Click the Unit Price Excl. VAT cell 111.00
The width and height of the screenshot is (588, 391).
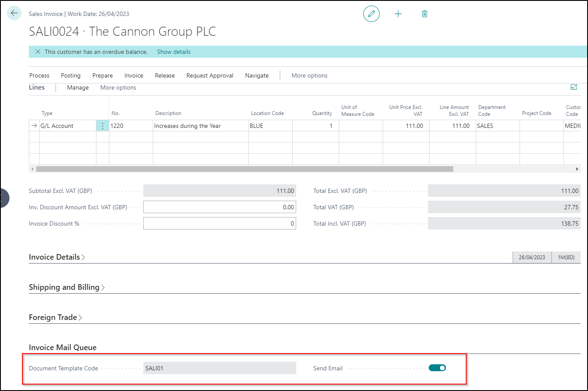pos(406,126)
